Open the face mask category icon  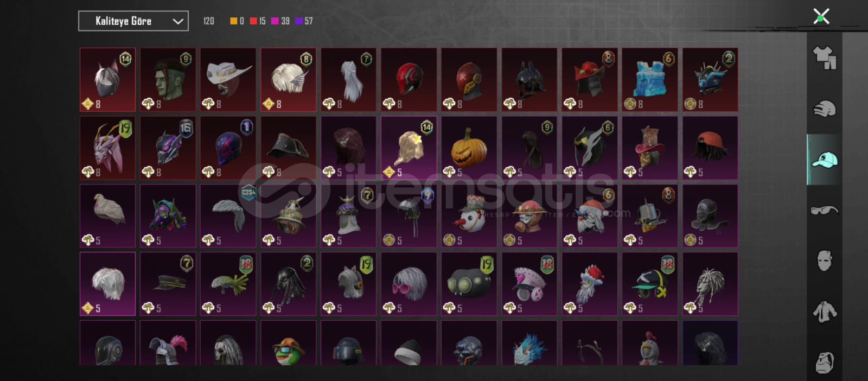[824, 261]
